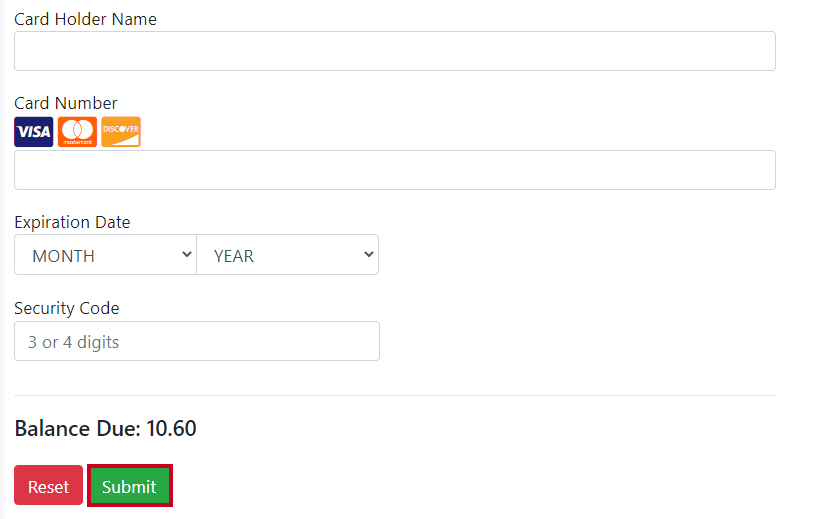Expand the YEAR expiration dropdown
The image size is (818, 519).
[x=287, y=255]
